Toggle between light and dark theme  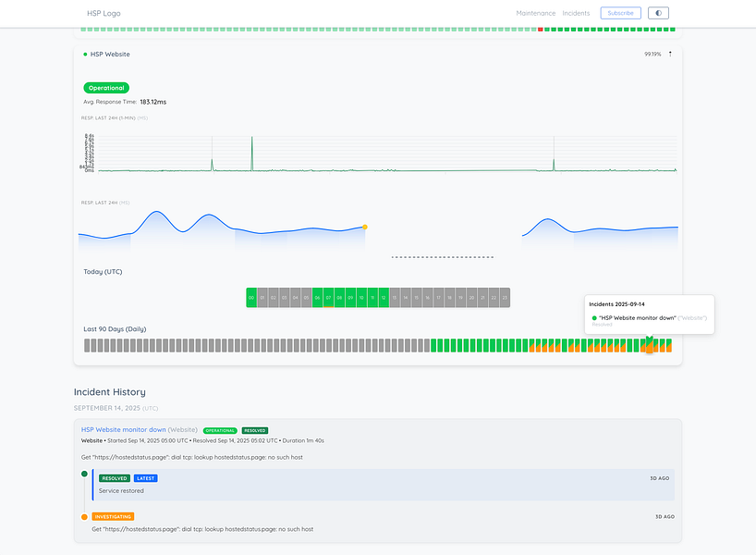tap(657, 13)
